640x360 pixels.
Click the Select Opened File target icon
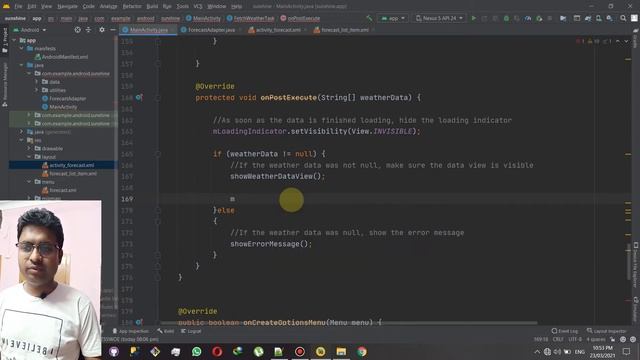(x=78, y=30)
